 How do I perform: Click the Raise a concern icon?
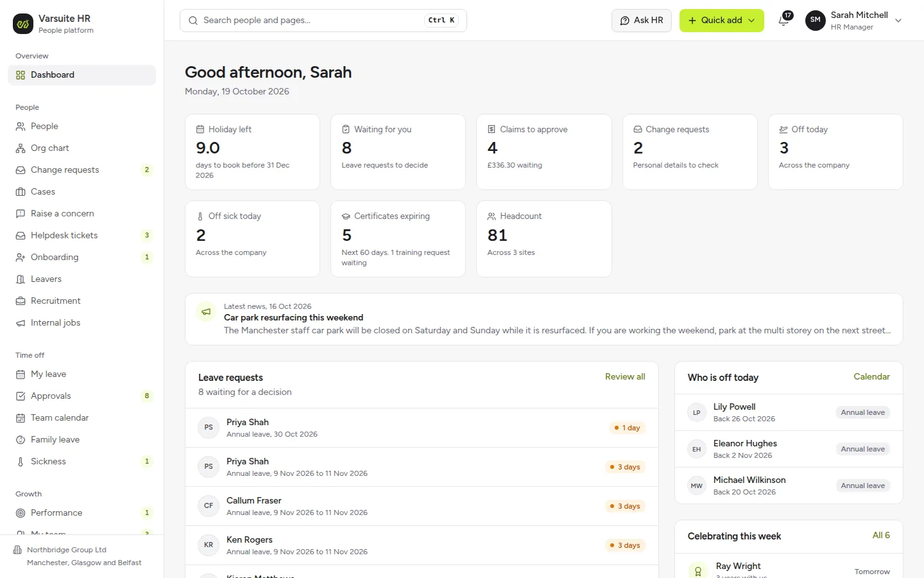(x=21, y=214)
